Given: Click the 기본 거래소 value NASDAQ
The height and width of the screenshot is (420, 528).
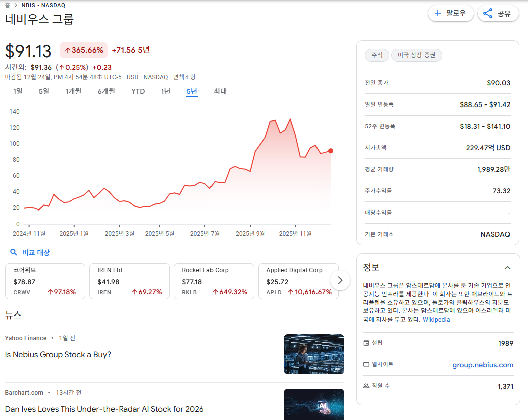Looking at the screenshot, I should [495, 234].
